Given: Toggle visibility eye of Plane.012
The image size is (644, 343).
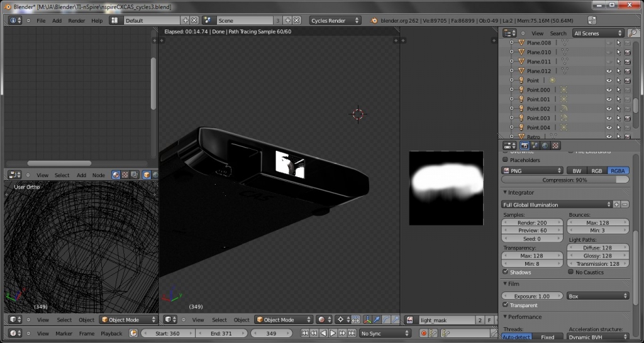Looking at the screenshot, I should click(x=609, y=71).
